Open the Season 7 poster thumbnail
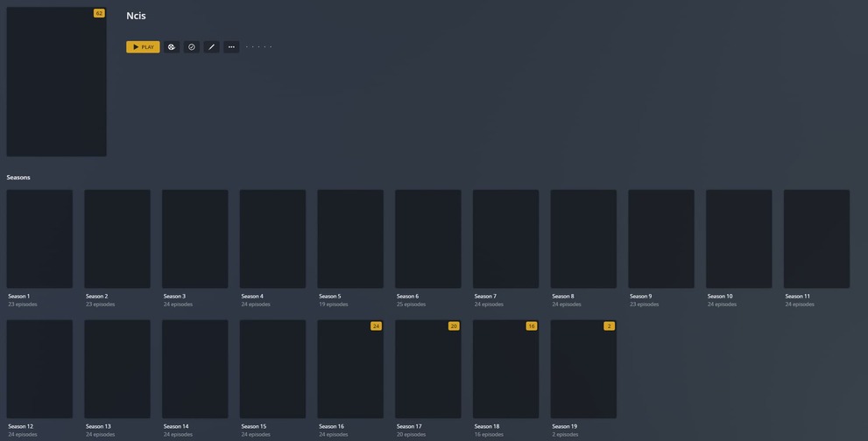This screenshot has width=868, height=441. [505, 239]
